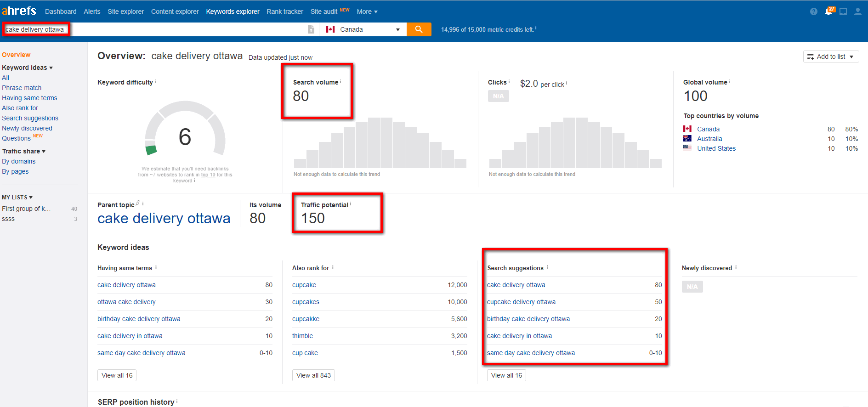Image resolution: width=868 pixels, height=407 pixels.
Task: Open the Alerts tab
Action: [92, 11]
